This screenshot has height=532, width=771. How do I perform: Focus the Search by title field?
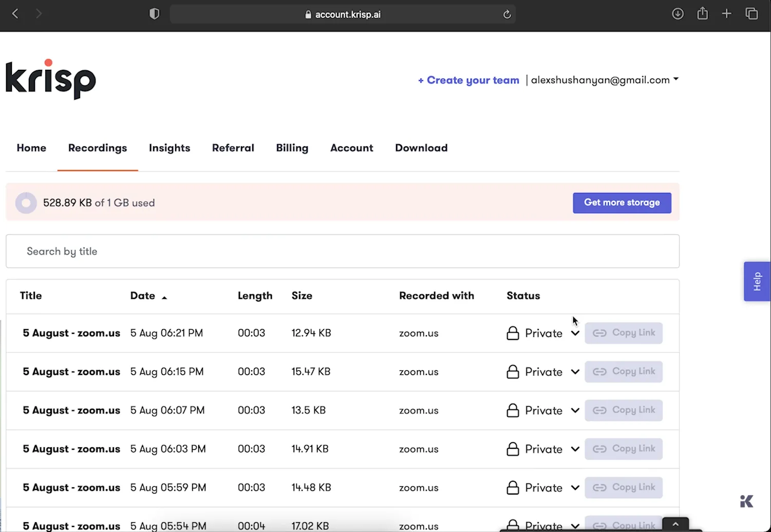pos(343,251)
